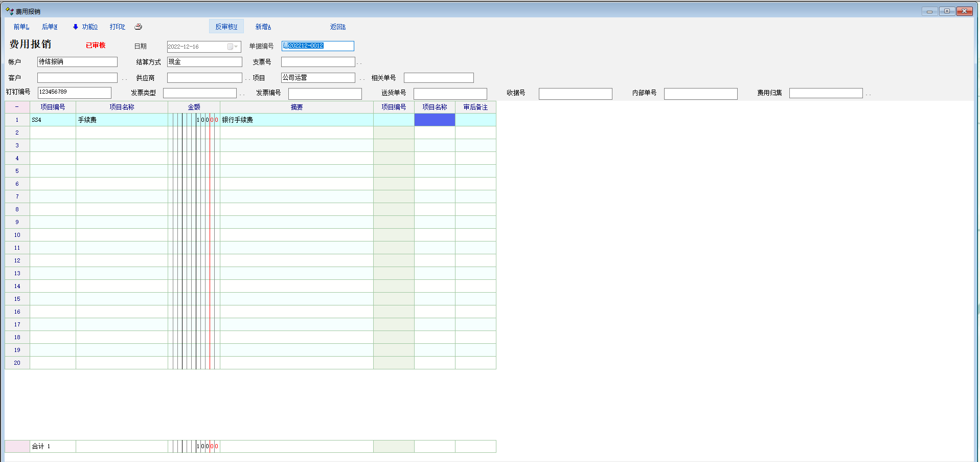Go to next document with 后单
The image size is (980, 462).
coord(50,27)
